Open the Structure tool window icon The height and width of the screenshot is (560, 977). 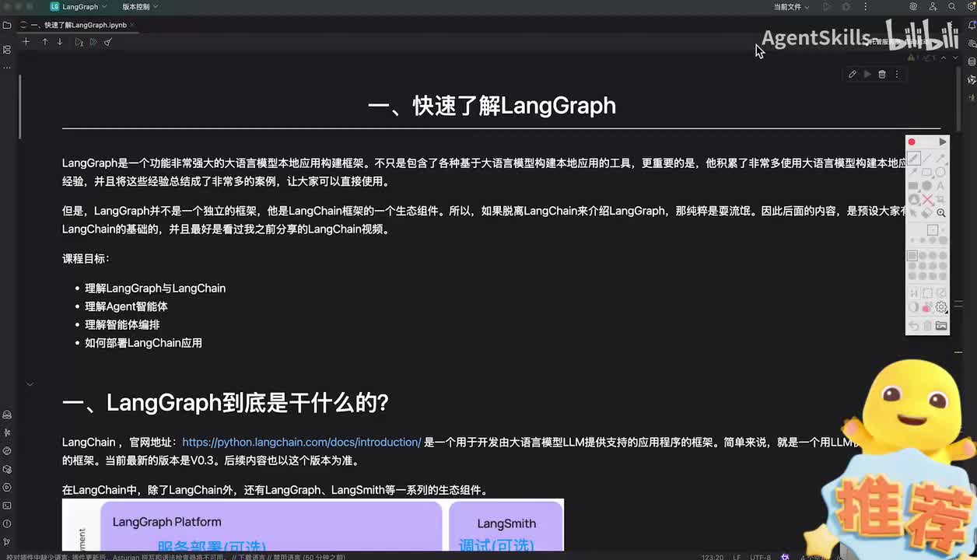pyautogui.click(x=7, y=49)
